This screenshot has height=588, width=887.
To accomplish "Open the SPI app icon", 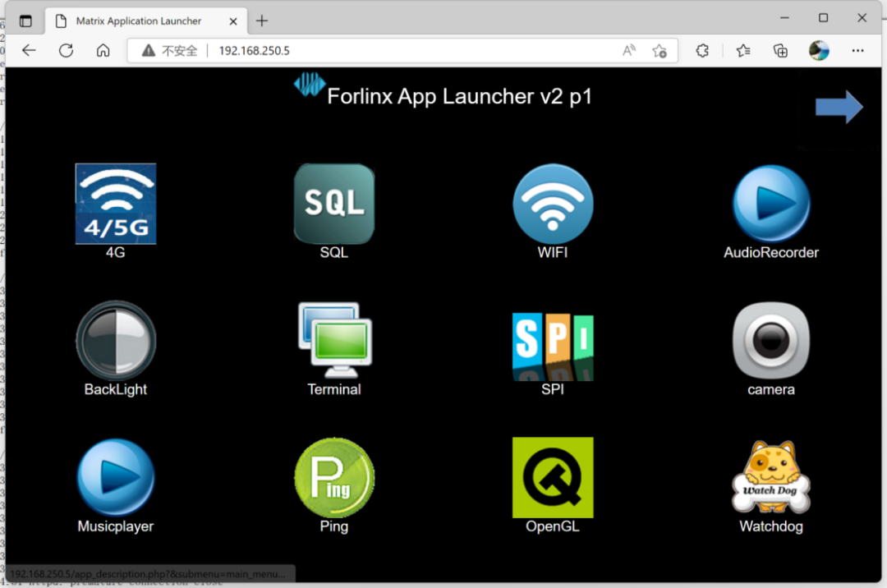I will [x=553, y=346].
